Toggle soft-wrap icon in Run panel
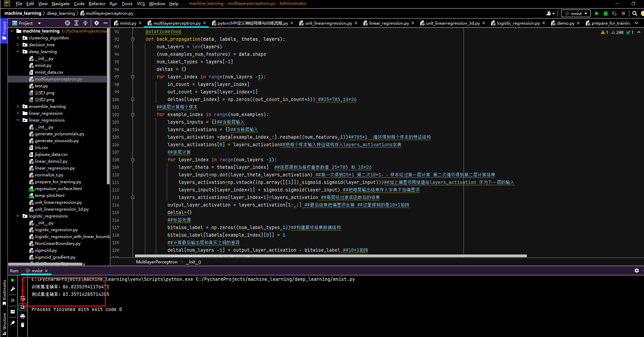This screenshot has height=337, width=644. pyautogui.click(x=23, y=299)
